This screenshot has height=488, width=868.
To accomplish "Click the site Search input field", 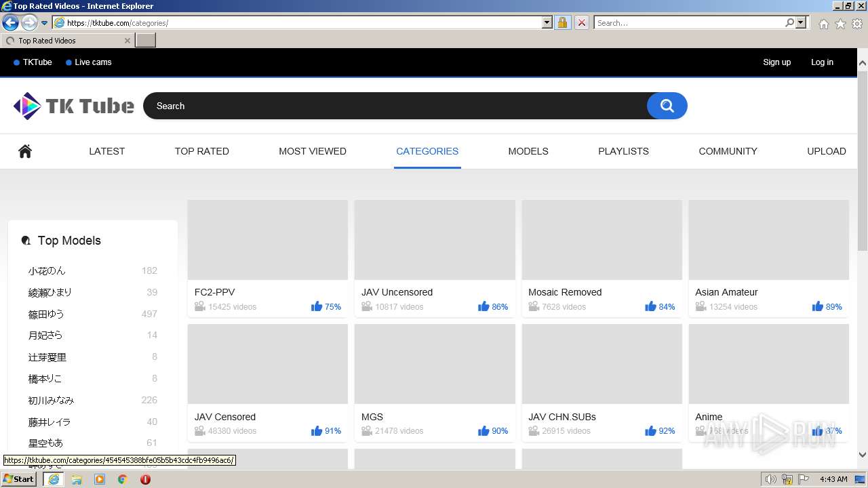I will point(395,106).
